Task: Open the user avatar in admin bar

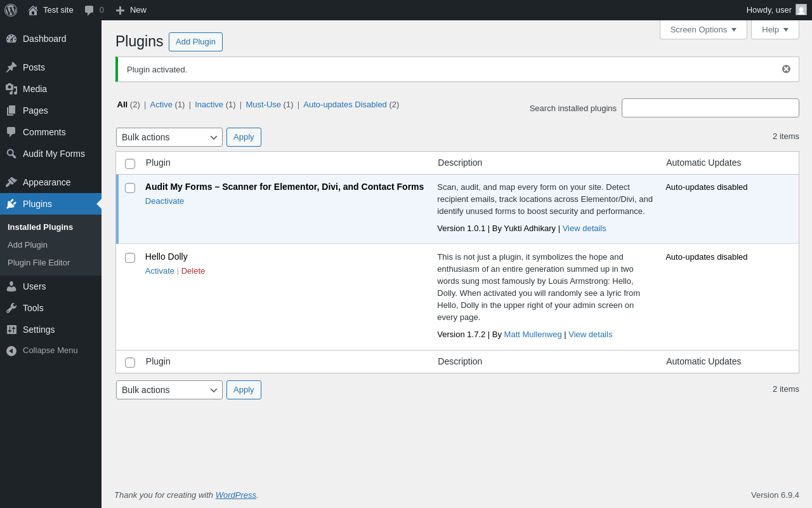Action: click(801, 10)
